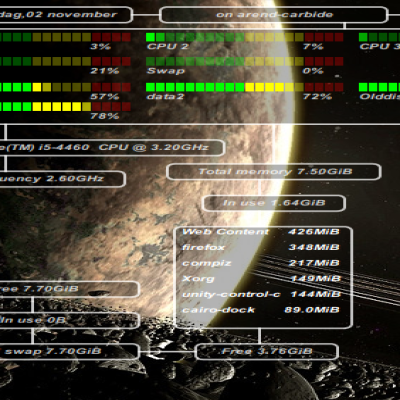Select the 'data2' label

pyautogui.click(x=166, y=97)
